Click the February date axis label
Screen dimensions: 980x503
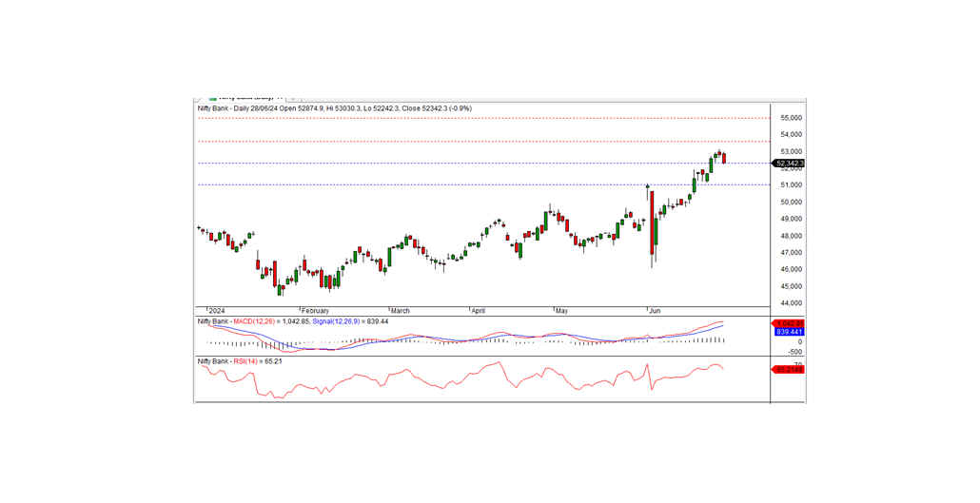[x=315, y=311]
